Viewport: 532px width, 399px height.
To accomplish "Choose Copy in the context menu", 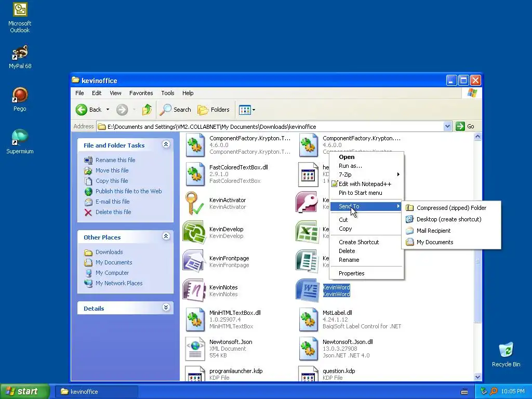I will click(367, 229).
